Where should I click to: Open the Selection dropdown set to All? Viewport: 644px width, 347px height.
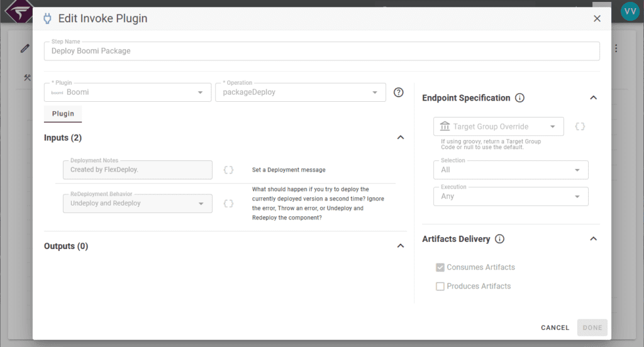[x=511, y=170]
